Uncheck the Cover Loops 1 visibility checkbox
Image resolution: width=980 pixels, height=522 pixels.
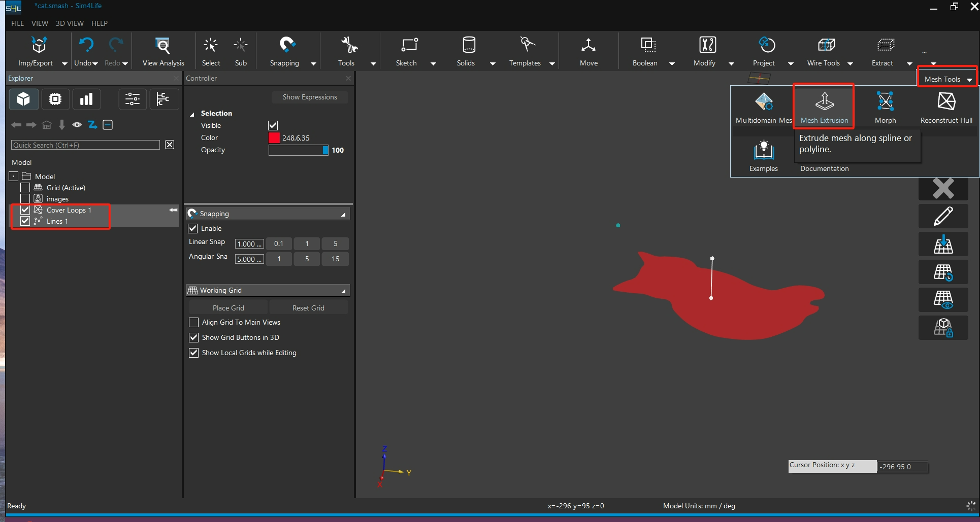click(x=25, y=210)
